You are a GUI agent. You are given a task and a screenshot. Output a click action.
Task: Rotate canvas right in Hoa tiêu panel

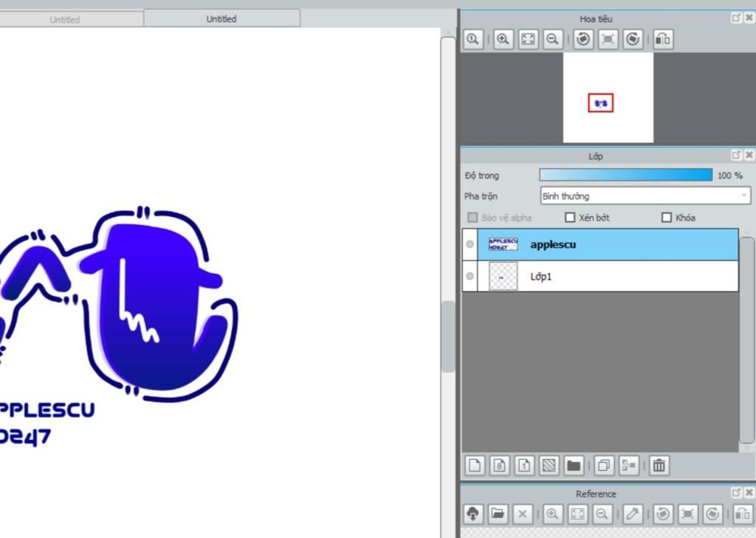[633, 39]
